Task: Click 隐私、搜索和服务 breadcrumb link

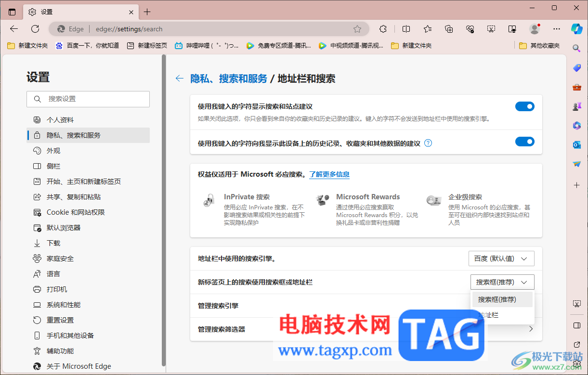Action: point(229,78)
